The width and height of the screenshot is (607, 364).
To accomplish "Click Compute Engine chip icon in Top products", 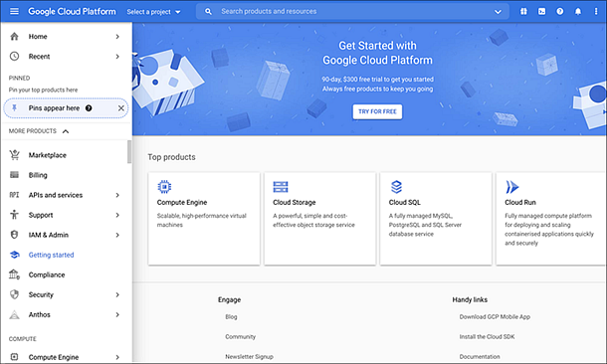I will point(164,187).
